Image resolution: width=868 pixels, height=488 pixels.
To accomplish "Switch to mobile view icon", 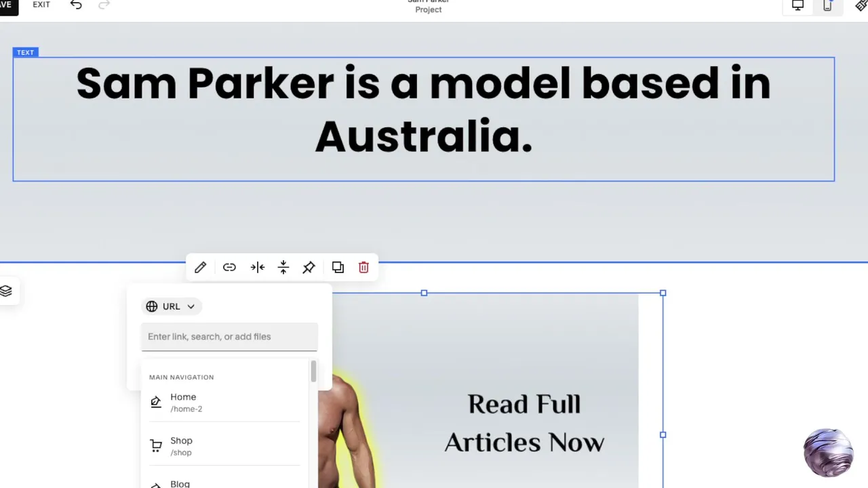I will click(x=827, y=5).
